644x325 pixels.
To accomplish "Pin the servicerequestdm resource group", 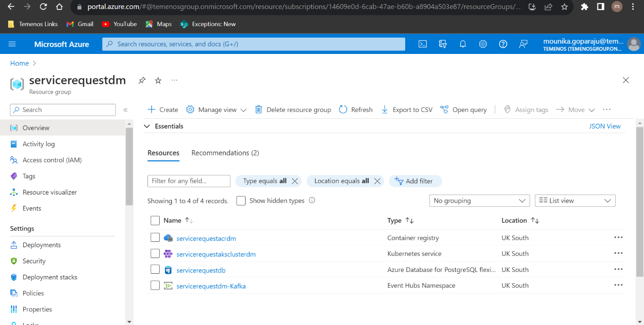I will point(142,80).
